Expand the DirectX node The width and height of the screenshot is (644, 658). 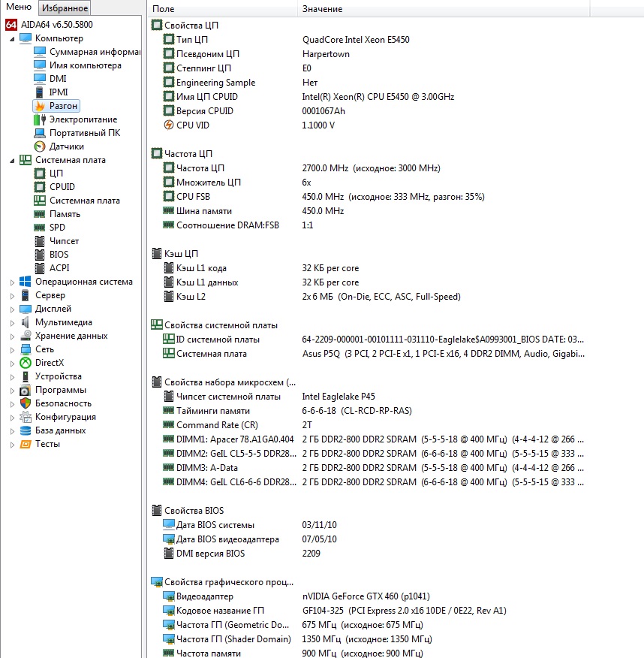tap(12, 364)
